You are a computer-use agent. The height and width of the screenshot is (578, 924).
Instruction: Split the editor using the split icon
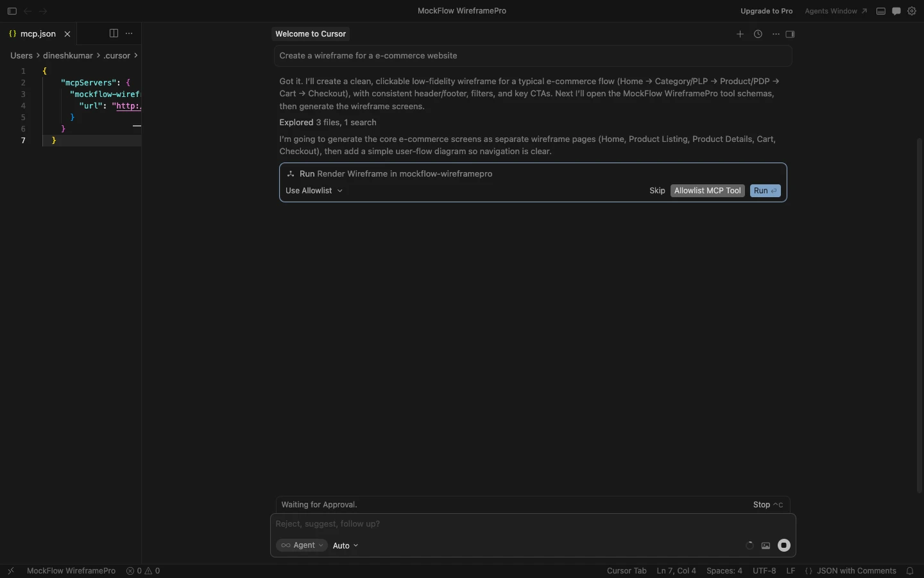pos(114,33)
